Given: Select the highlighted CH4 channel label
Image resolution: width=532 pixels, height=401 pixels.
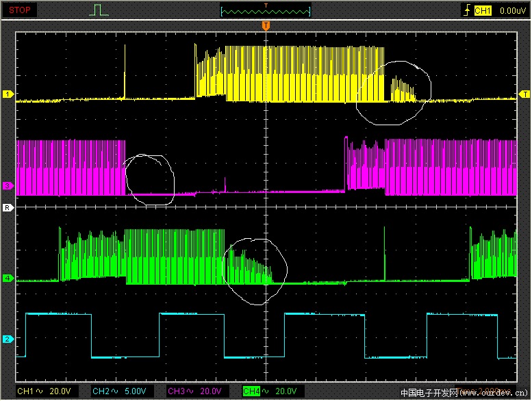Looking at the screenshot, I should tap(251, 391).
